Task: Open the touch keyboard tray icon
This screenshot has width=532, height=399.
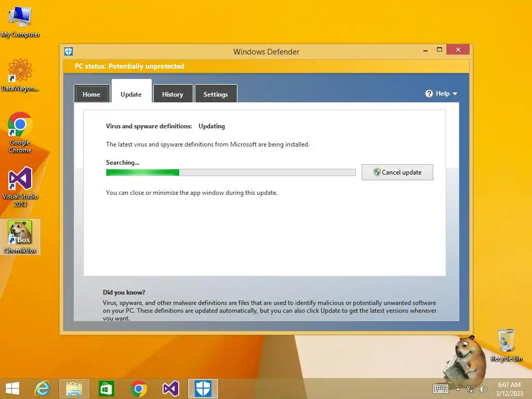Action: (x=441, y=389)
